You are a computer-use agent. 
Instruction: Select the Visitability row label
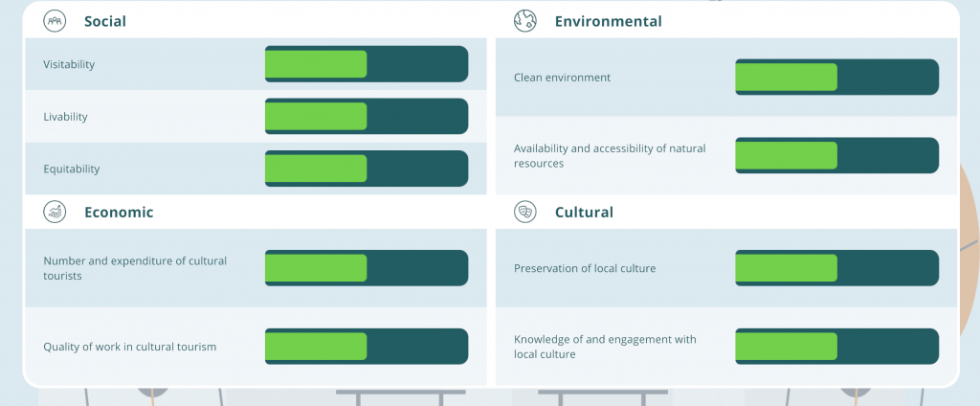[x=69, y=64]
